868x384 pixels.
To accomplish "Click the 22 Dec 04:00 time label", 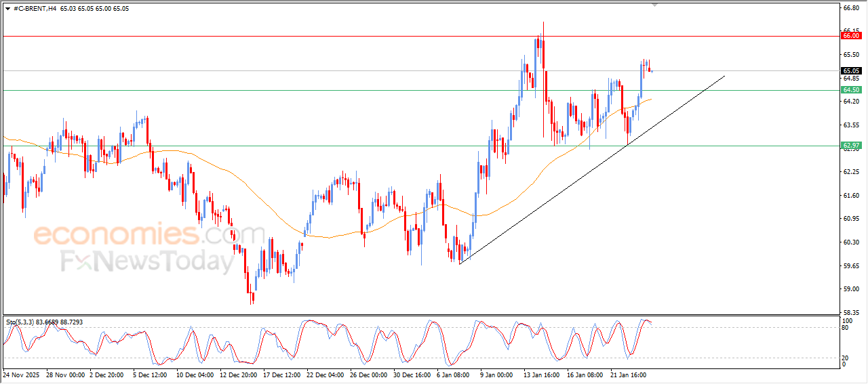I will pos(325,375).
